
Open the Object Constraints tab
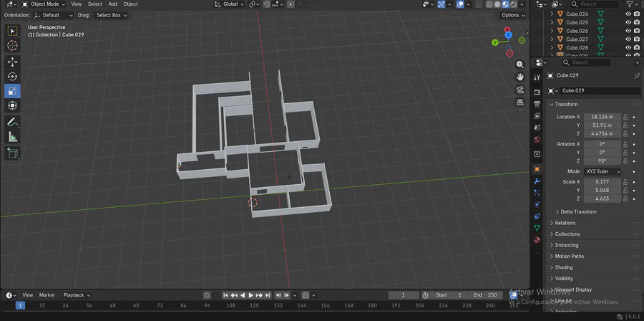click(537, 216)
